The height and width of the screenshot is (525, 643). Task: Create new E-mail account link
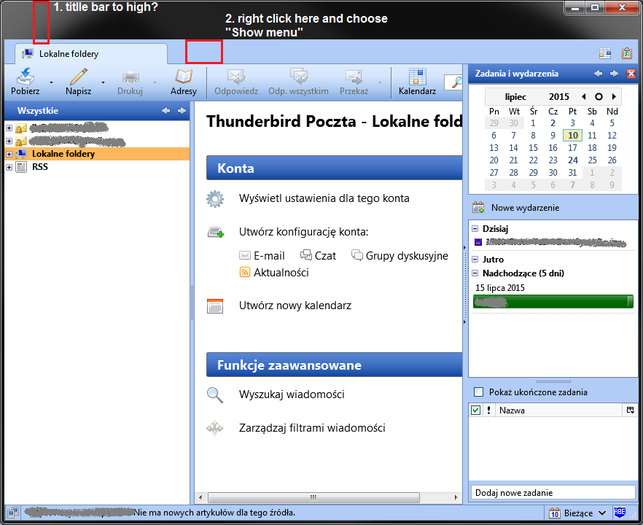coord(262,256)
